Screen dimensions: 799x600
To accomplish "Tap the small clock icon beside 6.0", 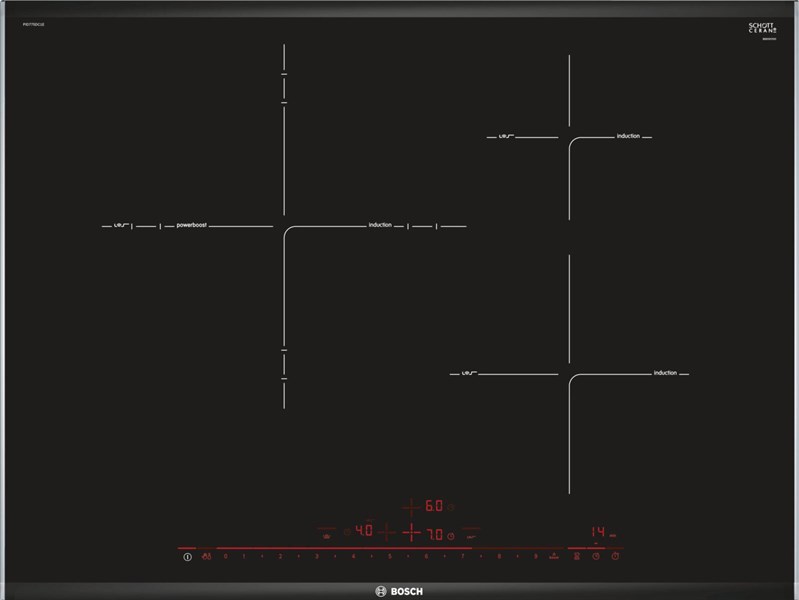I will (x=452, y=507).
